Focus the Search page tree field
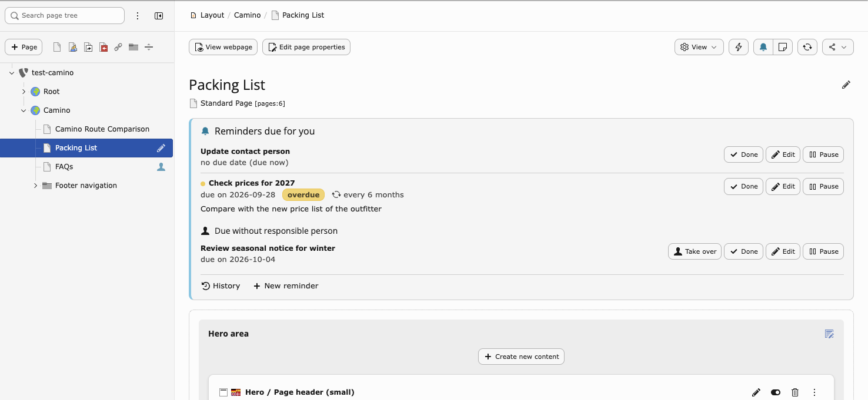This screenshot has height=400, width=868. tap(65, 16)
